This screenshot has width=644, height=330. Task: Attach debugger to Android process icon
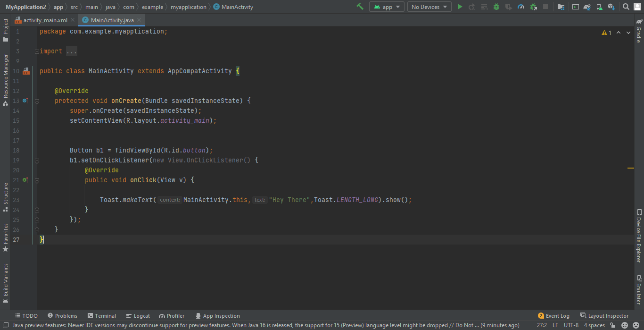click(533, 7)
